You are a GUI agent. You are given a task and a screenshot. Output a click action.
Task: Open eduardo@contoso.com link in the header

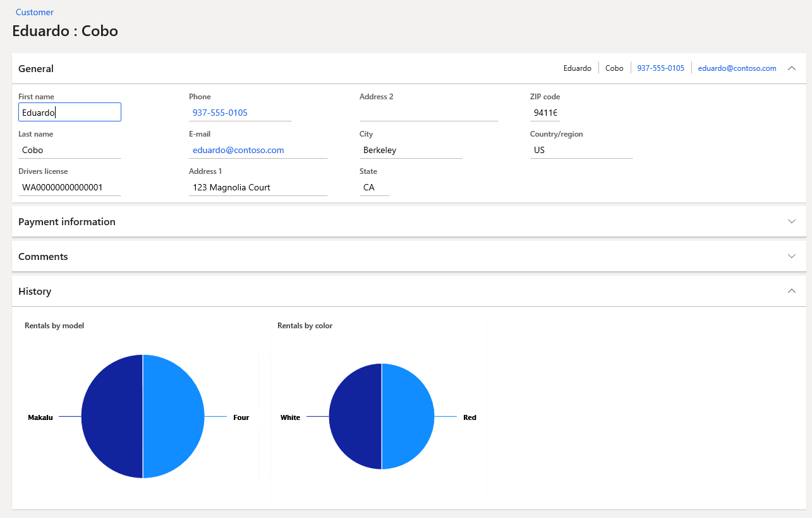coord(737,68)
